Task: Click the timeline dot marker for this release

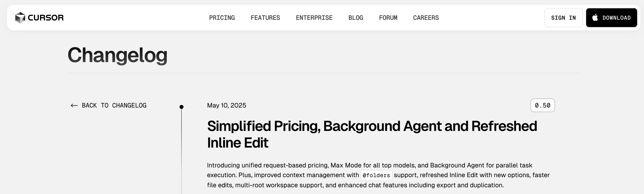Action: click(181, 107)
